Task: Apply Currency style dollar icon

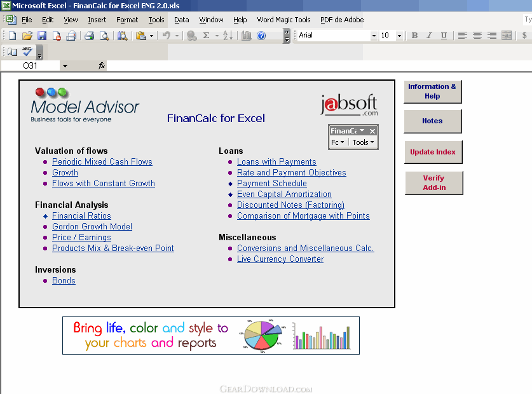Action: point(524,36)
